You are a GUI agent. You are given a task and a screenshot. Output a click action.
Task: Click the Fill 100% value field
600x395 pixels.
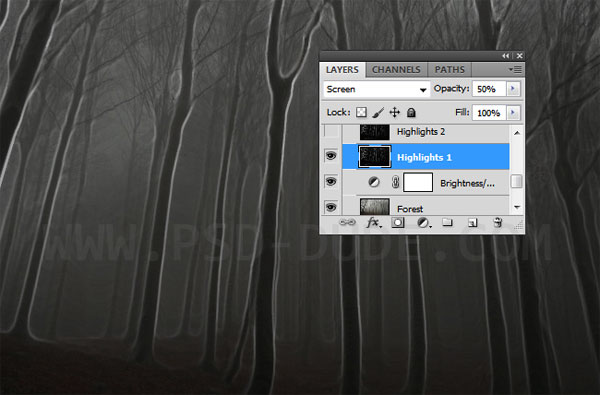pyautogui.click(x=489, y=113)
